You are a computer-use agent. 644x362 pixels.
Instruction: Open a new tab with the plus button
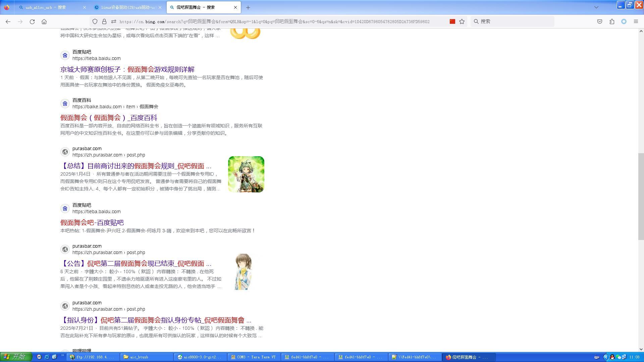pyautogui.click(x=248, y=7)
